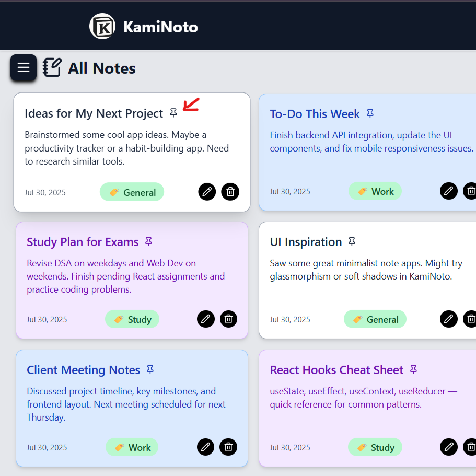Pin the React Hooks Cheat Sheet note

coord(413,369)
